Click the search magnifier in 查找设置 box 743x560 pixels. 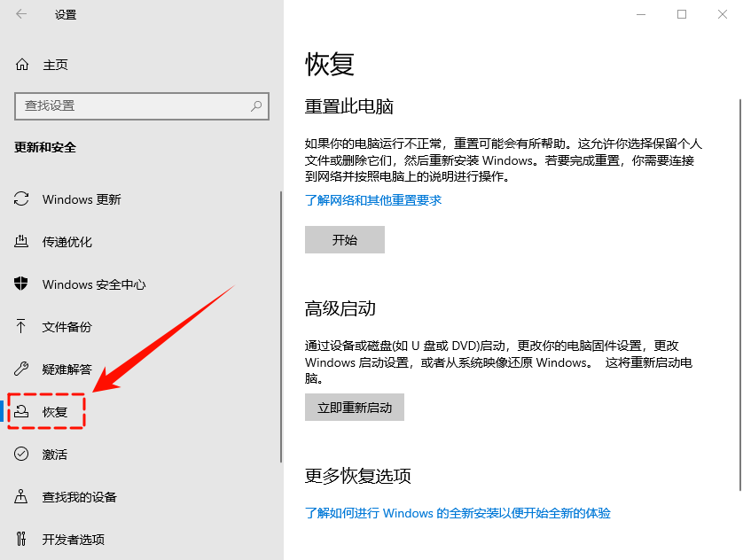point(255,105)
